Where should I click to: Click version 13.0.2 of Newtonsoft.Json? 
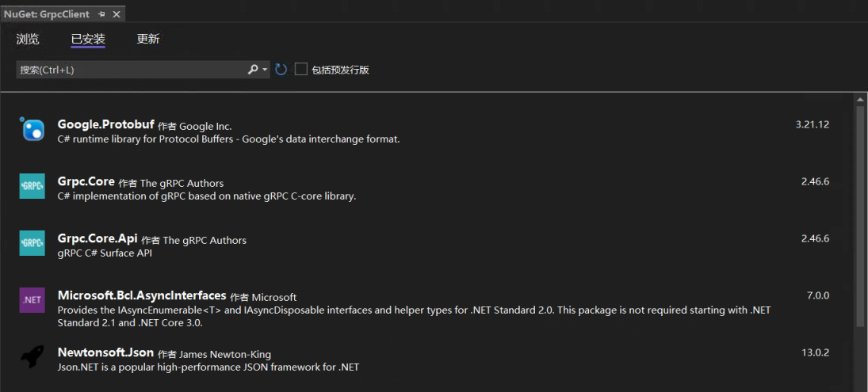(815, 352)
